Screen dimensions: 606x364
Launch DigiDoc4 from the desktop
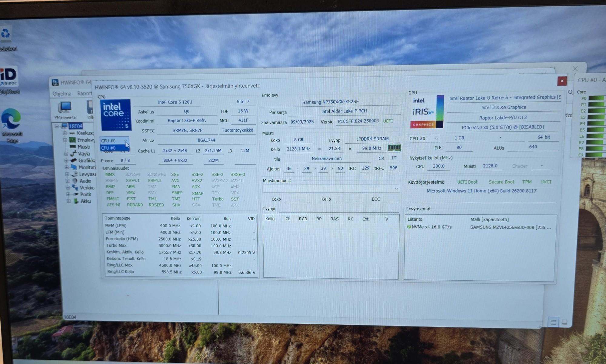click(8, 77)
